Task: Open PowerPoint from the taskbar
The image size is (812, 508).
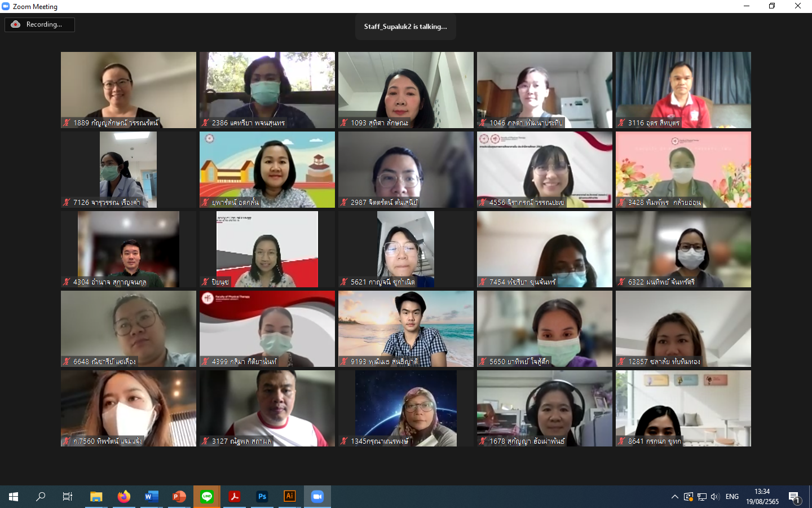Action: coord(179,497)
